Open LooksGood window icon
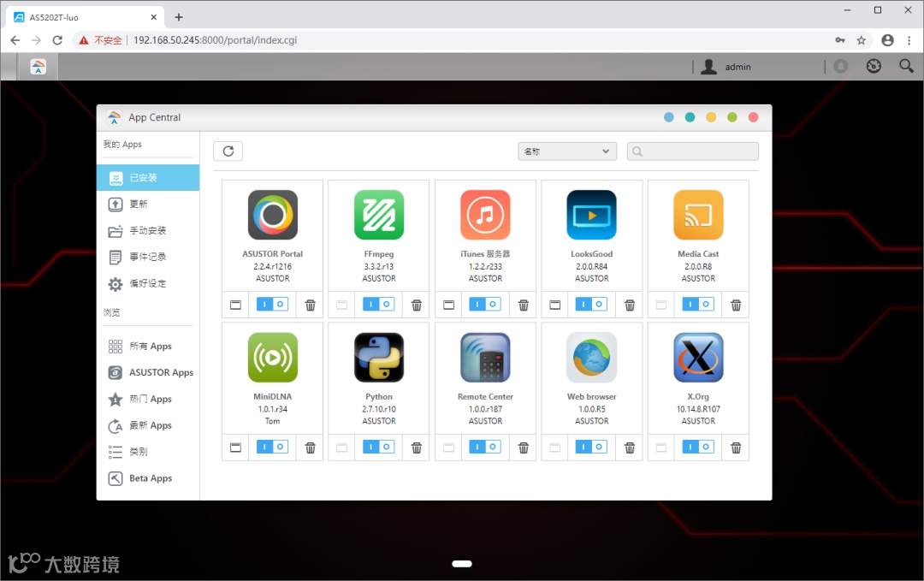924x581 pixels. [x=555, y=305]
